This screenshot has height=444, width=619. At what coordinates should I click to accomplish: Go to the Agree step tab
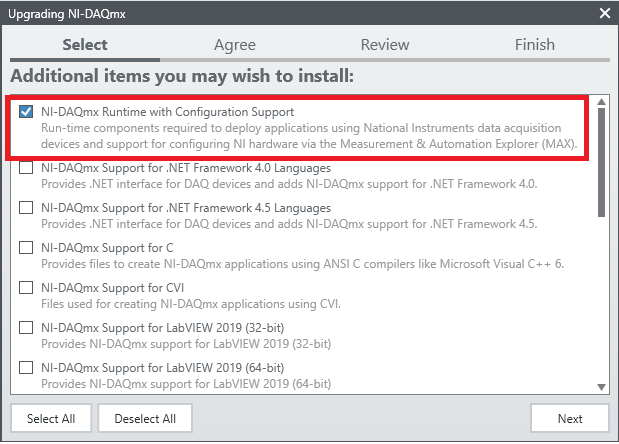(235, 45)
